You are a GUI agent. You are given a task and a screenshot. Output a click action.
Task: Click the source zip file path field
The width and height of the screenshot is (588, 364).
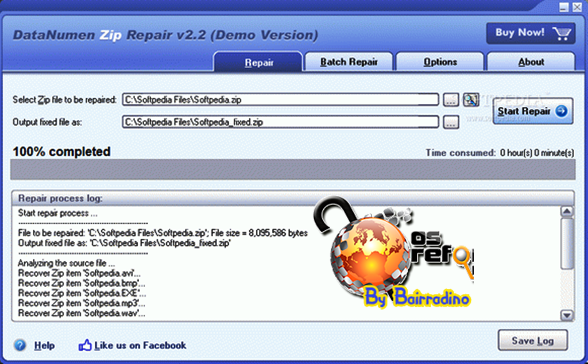click(x=280, y=100)
